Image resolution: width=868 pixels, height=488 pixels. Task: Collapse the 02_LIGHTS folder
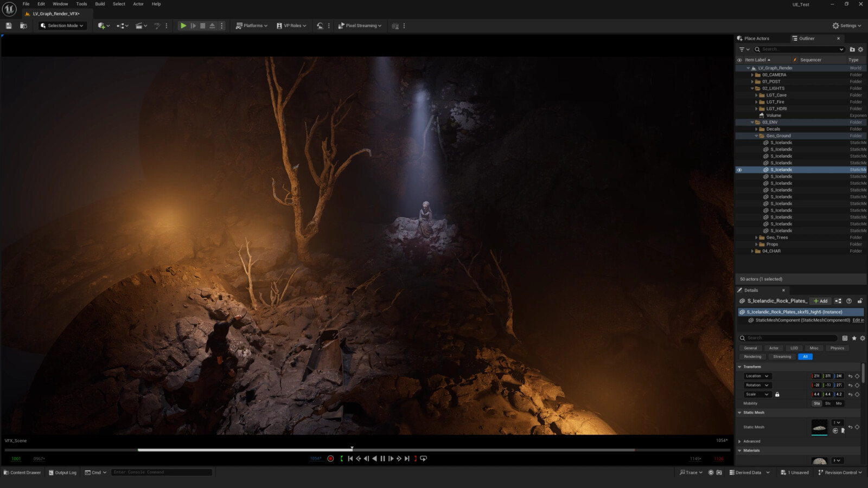click(752, 88)
